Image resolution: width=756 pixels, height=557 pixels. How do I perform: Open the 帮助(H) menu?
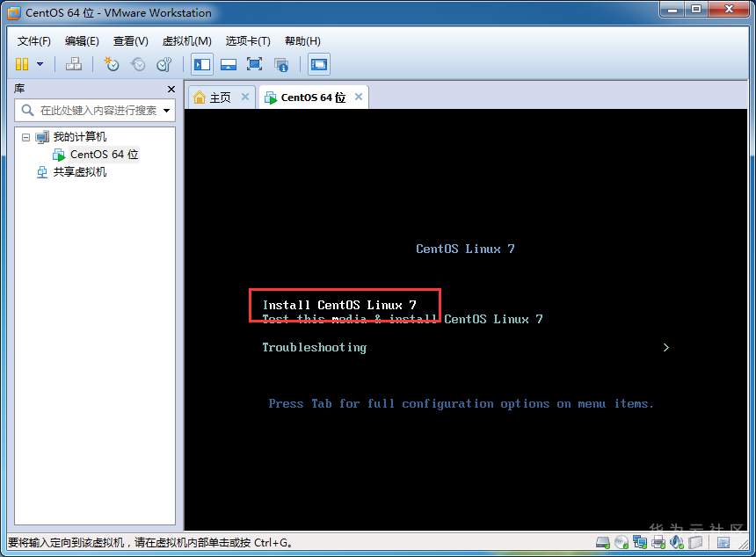302,41
